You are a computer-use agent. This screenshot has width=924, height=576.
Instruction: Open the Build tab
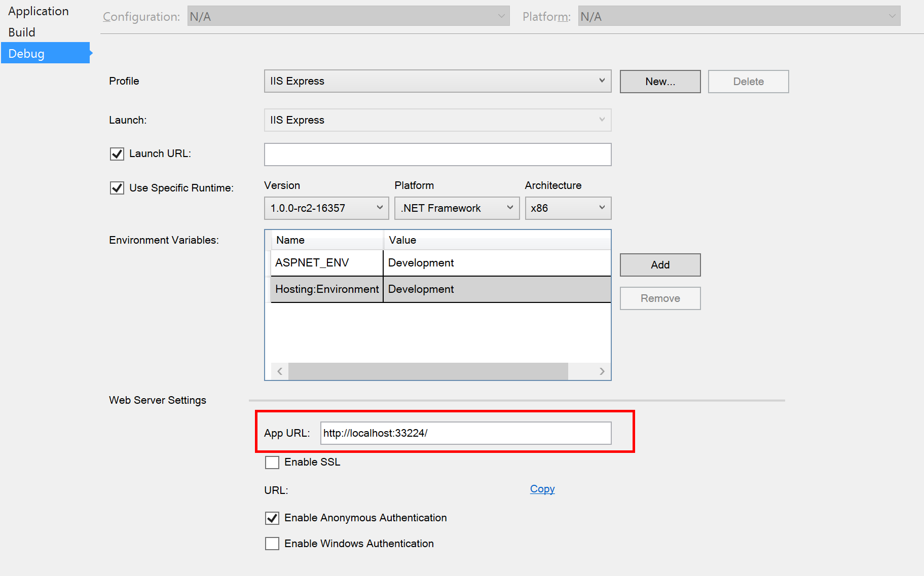pos(22,32)
